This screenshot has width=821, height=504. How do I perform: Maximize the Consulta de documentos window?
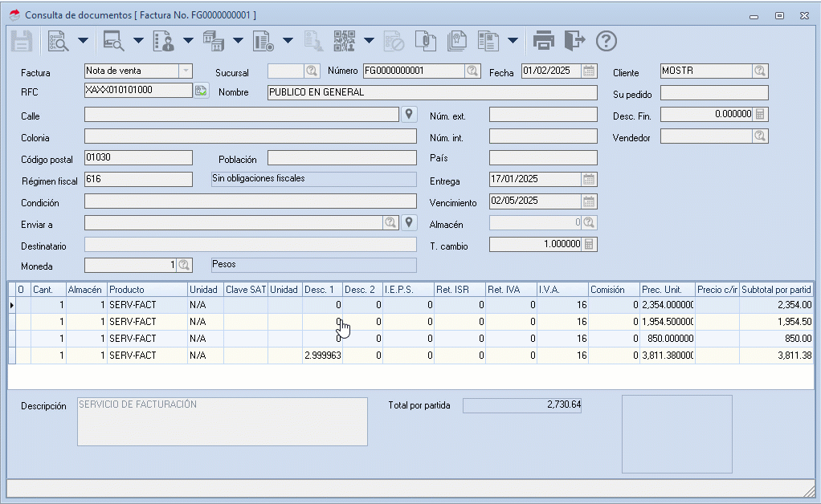[780, 16]
